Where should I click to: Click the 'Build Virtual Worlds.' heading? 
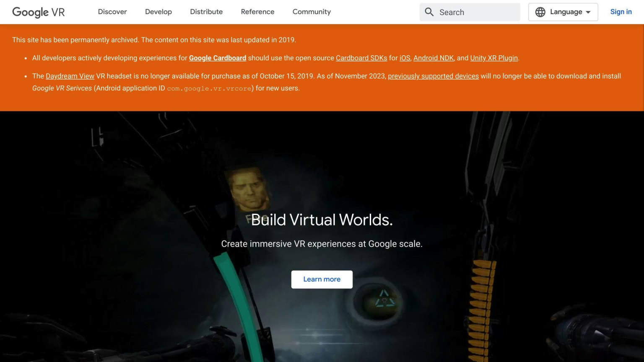pyautogui.click(x=322, y=220)
